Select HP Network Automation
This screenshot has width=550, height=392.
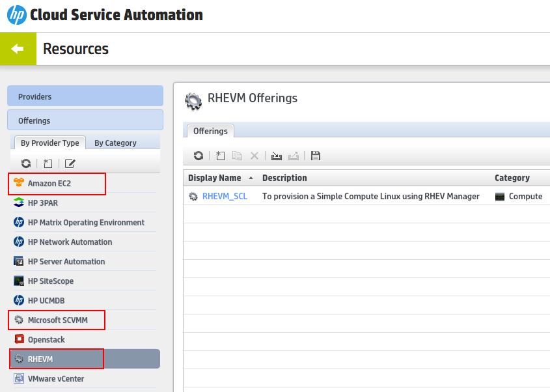tap(85, 242)
